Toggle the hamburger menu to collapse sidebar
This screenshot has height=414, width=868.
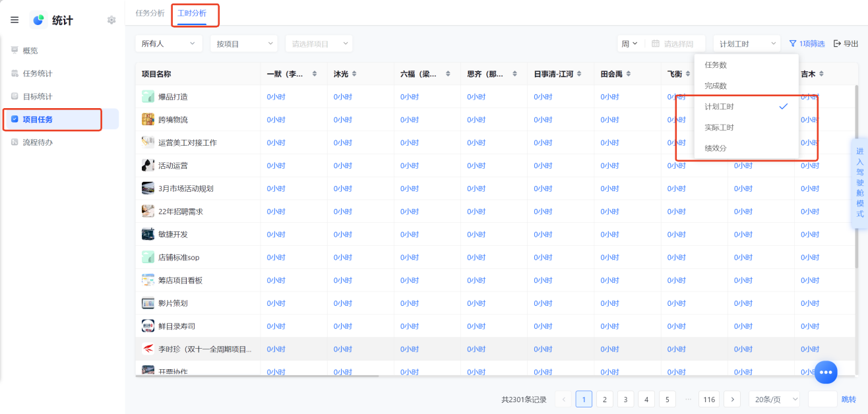point(15,20)
